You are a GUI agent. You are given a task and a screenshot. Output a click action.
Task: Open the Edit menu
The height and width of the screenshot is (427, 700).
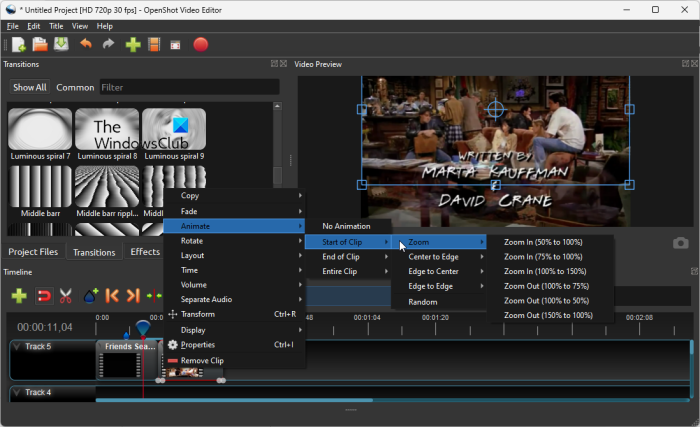coord(33,26)
